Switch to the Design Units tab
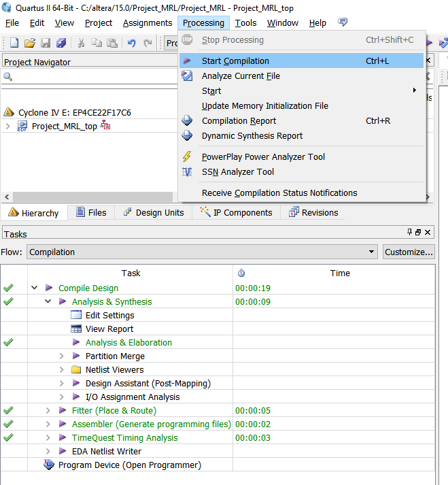 tap(154, 212)
